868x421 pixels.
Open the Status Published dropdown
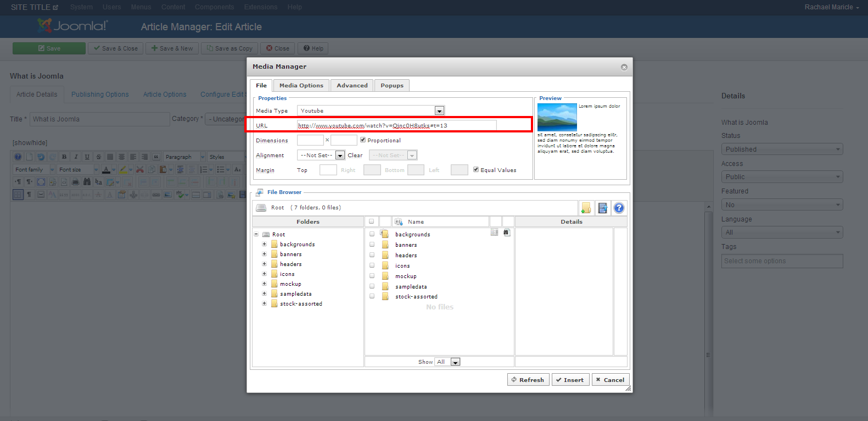tap(782, 149)
